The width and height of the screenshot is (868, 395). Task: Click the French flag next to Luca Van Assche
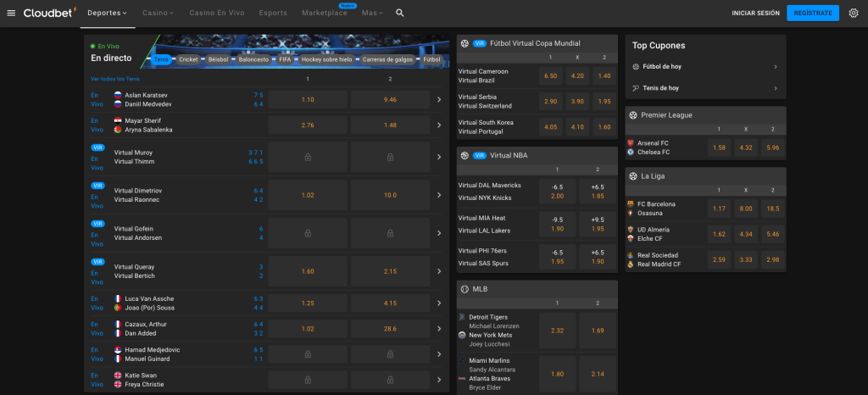click(117, 298)
